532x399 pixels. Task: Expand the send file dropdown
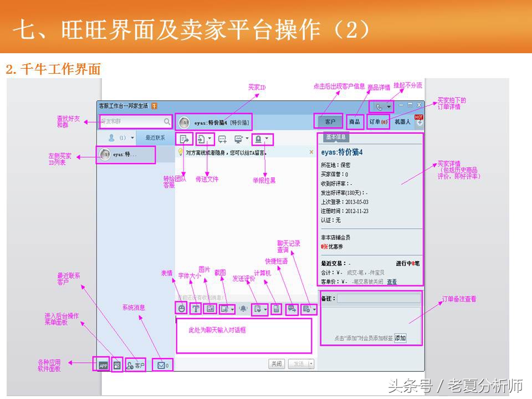[x=210, y=139]
